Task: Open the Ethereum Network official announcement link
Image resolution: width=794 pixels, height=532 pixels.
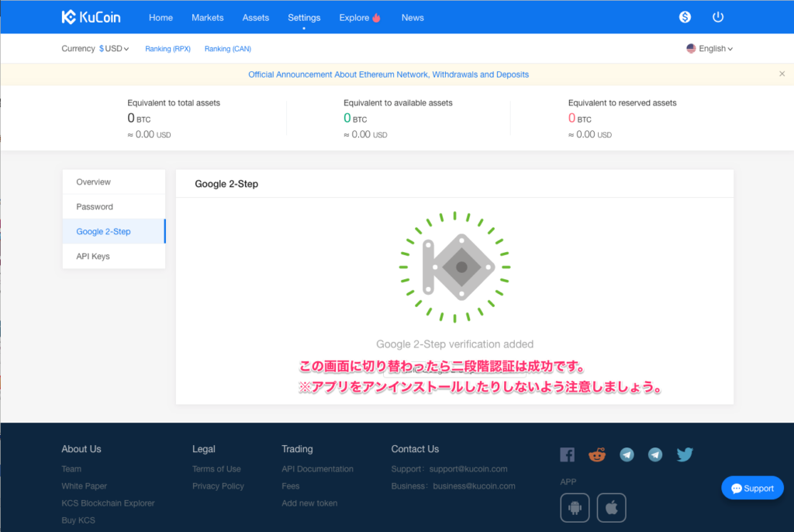Action: click(x=388, y=74)
